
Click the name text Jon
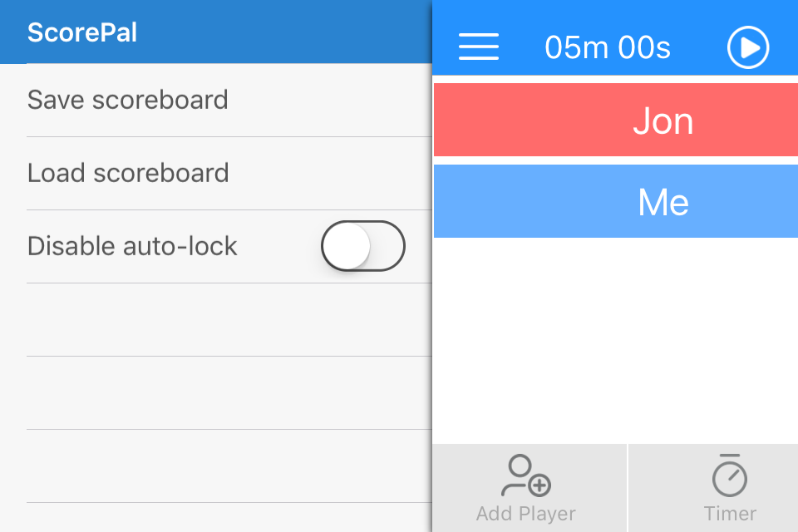663,121
